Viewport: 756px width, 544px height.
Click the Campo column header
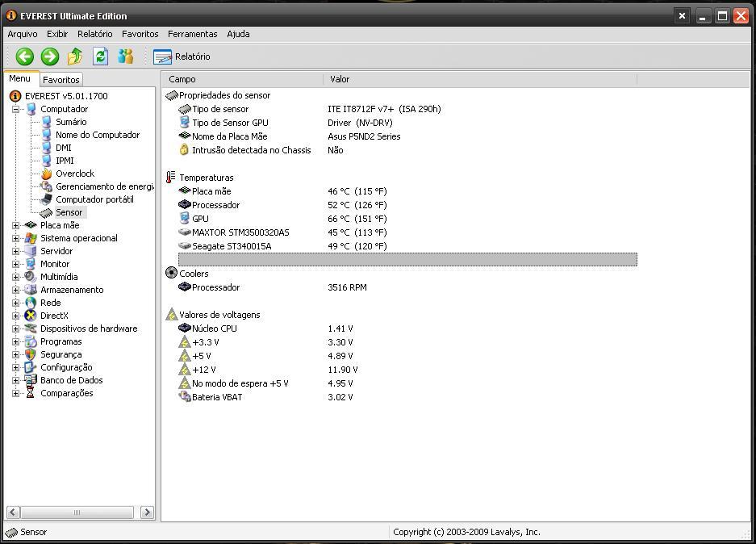[243, 79]
